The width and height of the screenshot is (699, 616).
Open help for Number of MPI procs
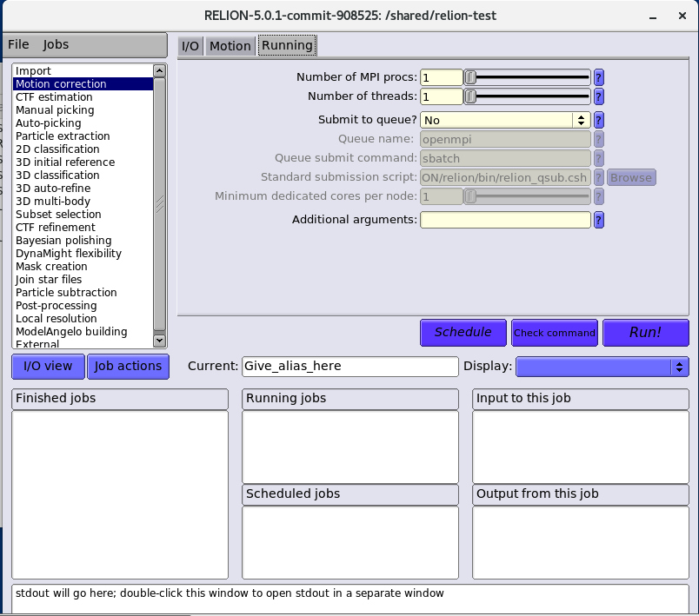tap(598, 77)
